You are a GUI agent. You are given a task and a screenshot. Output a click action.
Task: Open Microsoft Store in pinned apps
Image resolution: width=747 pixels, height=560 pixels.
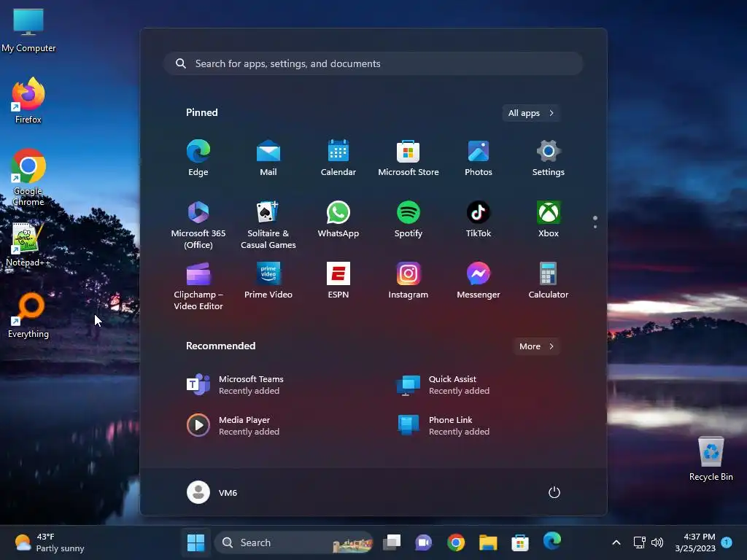pyautogui.click(x=409, y=158)
